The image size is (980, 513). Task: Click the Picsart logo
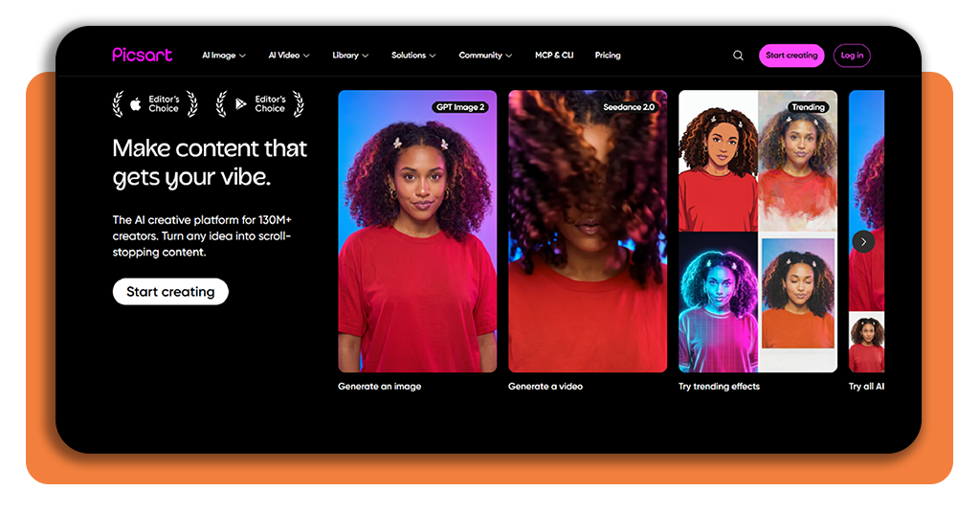click(x=142, y=55)
